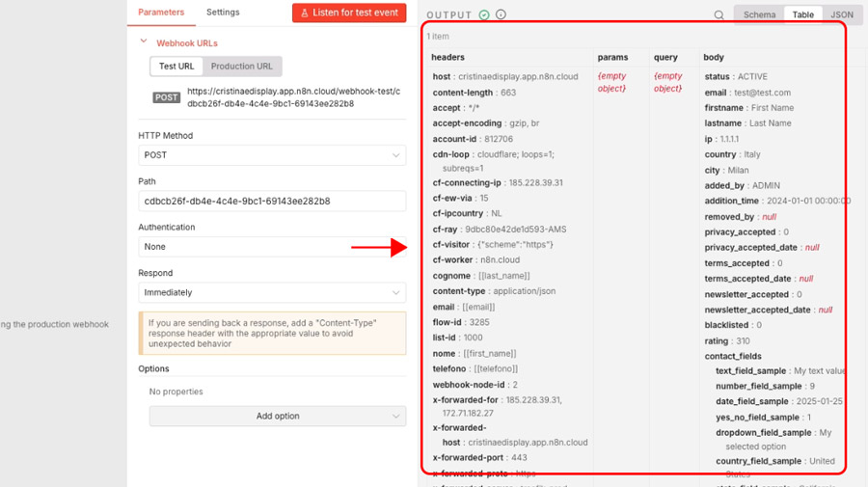
Task: Open the Parameters tab
Action: (161, 13)
